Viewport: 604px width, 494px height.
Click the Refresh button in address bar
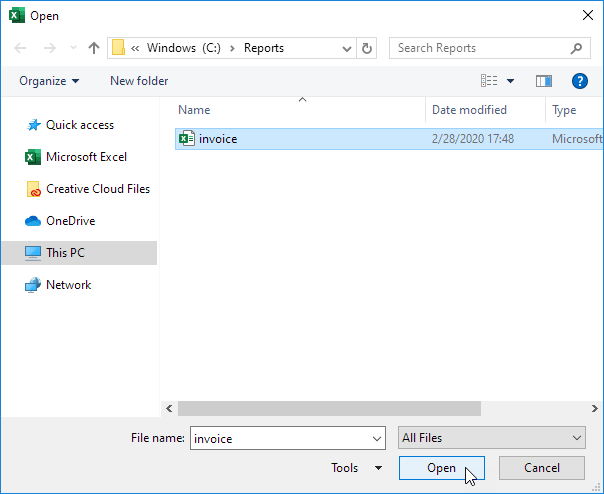click(367, 48)
